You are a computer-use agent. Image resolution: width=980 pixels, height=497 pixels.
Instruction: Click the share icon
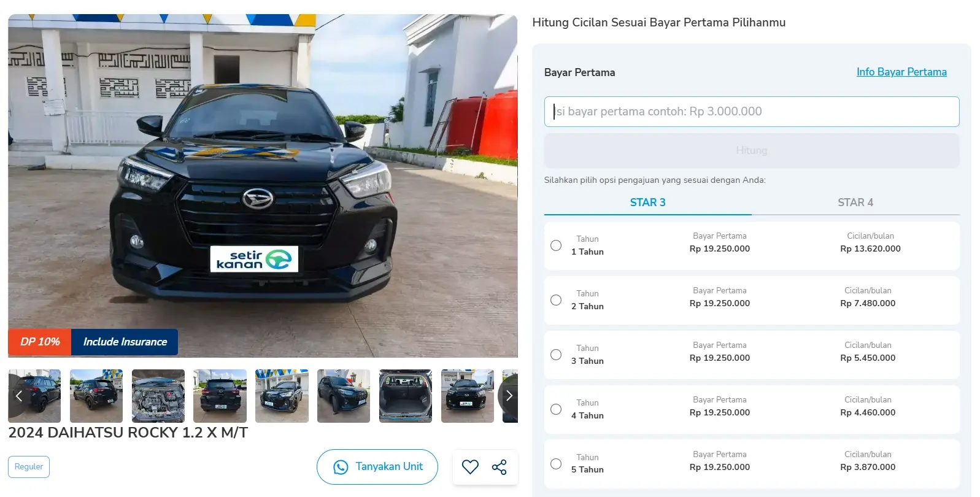click(500, 467)
